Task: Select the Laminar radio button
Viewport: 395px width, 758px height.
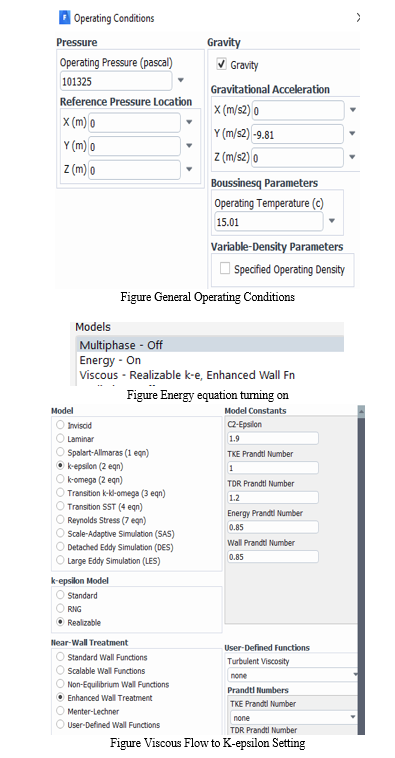Action: (x=60, y=438)
